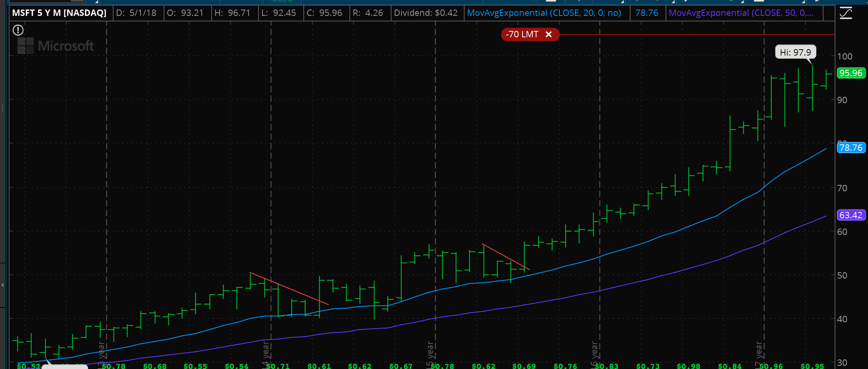The image size is (868, 369).
Task: Click the green 95.96 last price tag
Action: tap(851, 73)
